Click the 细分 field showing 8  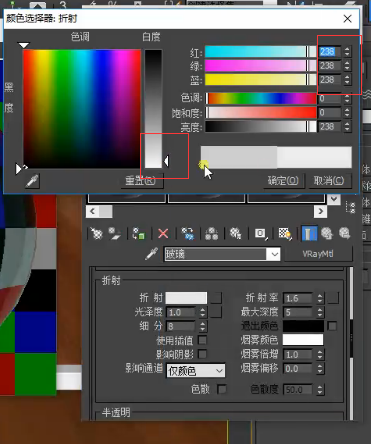(180, 326)
